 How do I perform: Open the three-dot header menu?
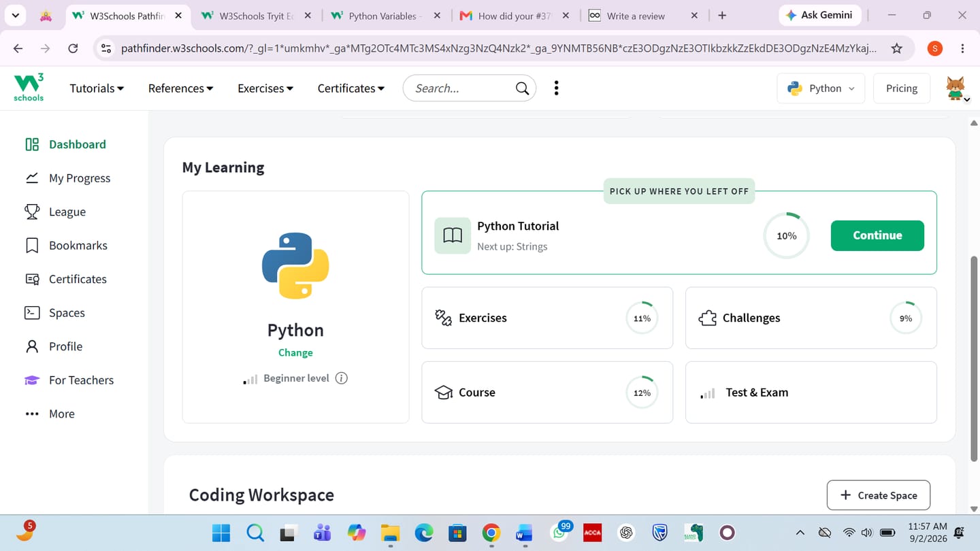coord(556,88)
